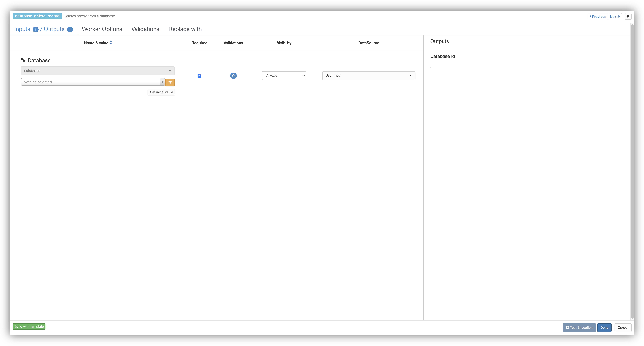This screenshot has width=644, height=346.
Task: Click the Done button
Action: click(x=604, y=327)
